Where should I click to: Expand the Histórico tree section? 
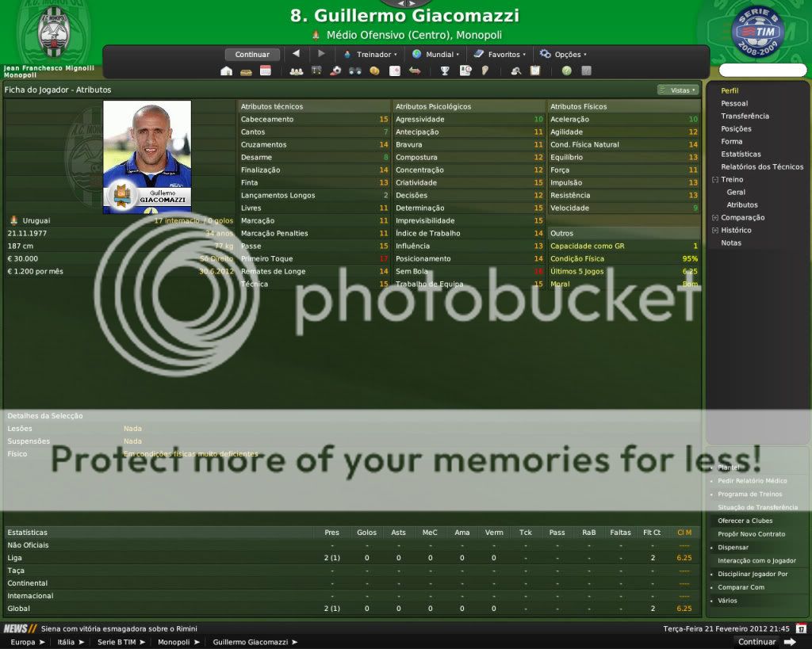[715, 231]
